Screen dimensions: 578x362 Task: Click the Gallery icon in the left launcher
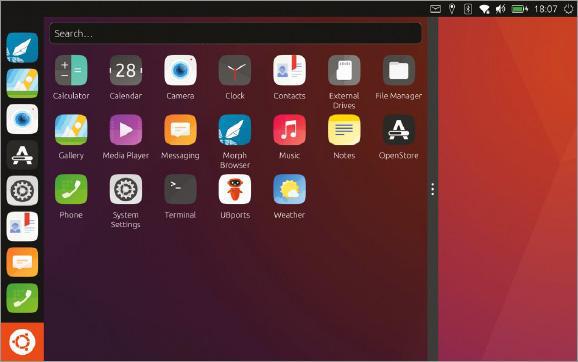22,83
